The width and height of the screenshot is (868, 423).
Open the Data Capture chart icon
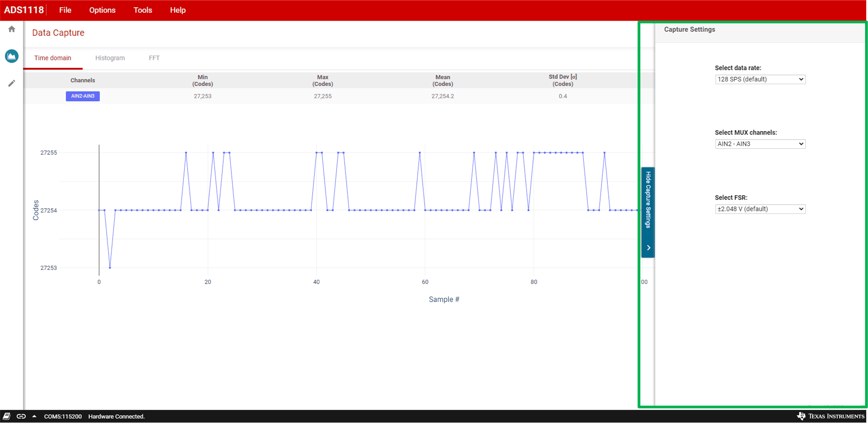pyautogui.click(x=12, y=56)
